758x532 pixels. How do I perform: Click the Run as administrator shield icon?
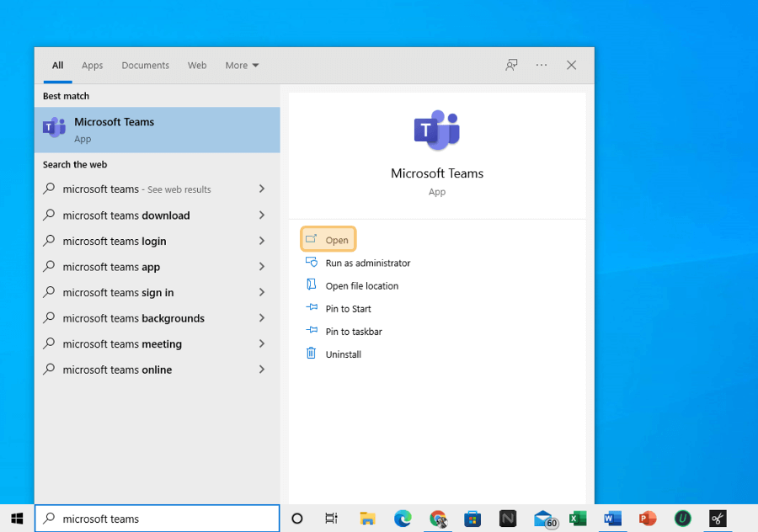pyautogui.click(x=312, y=263)
